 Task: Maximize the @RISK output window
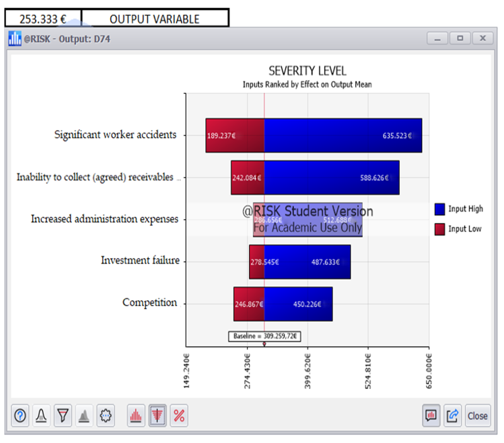pos(460,38)
